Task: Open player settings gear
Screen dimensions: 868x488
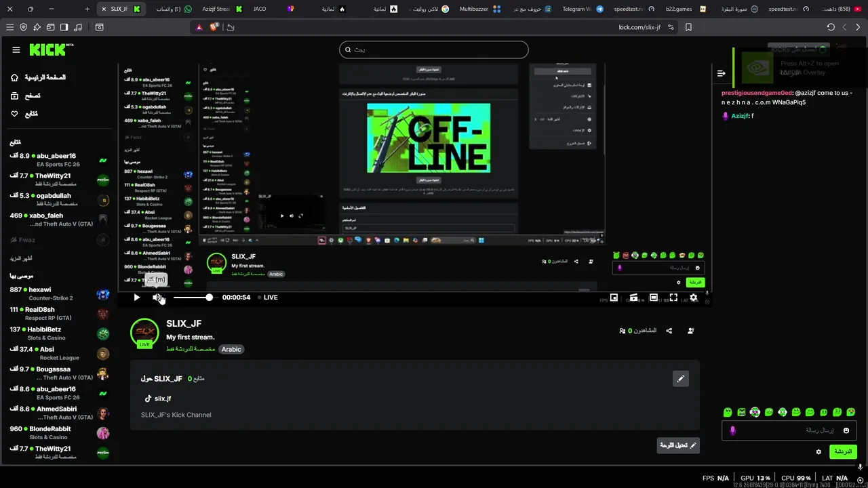Action: [693, 298]
